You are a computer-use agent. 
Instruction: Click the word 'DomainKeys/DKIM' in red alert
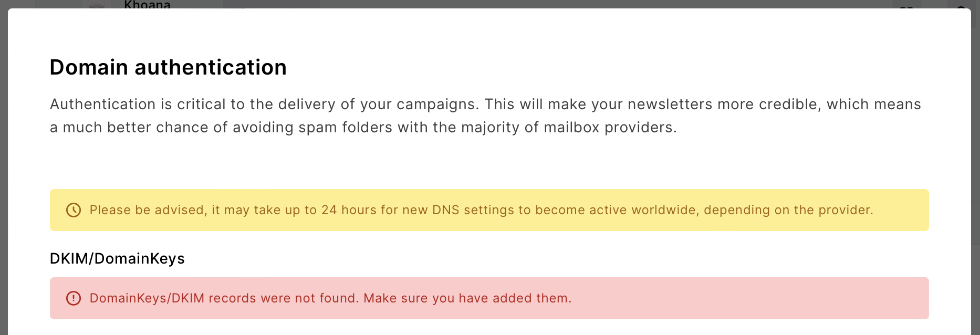(x=147, y=298)
